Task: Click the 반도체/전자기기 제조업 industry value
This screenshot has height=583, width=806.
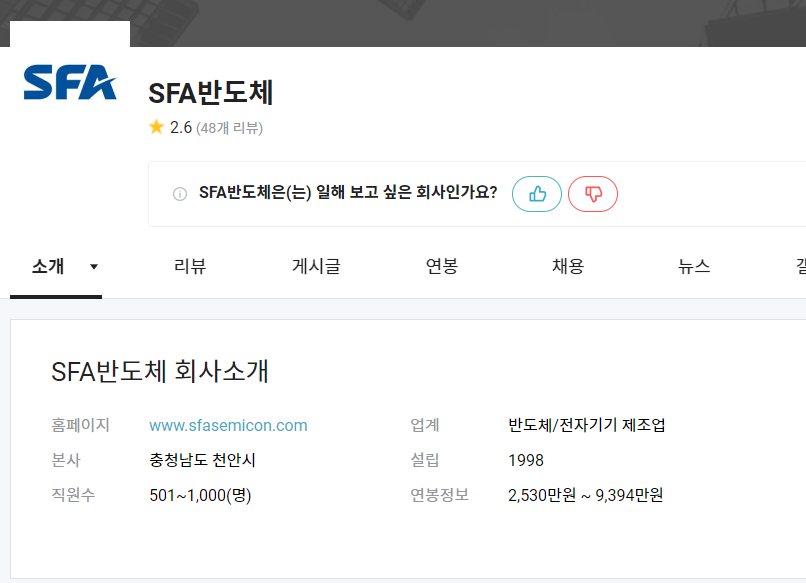Action: 587,425
